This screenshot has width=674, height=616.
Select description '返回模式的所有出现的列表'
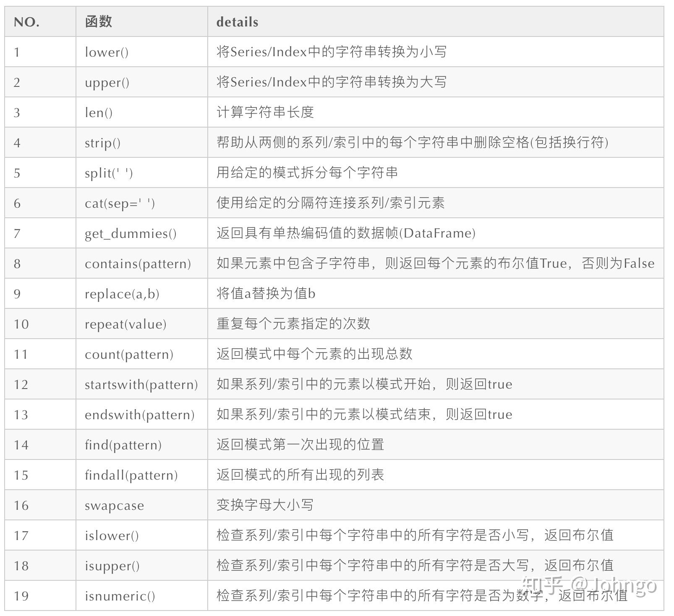point(300,475)
